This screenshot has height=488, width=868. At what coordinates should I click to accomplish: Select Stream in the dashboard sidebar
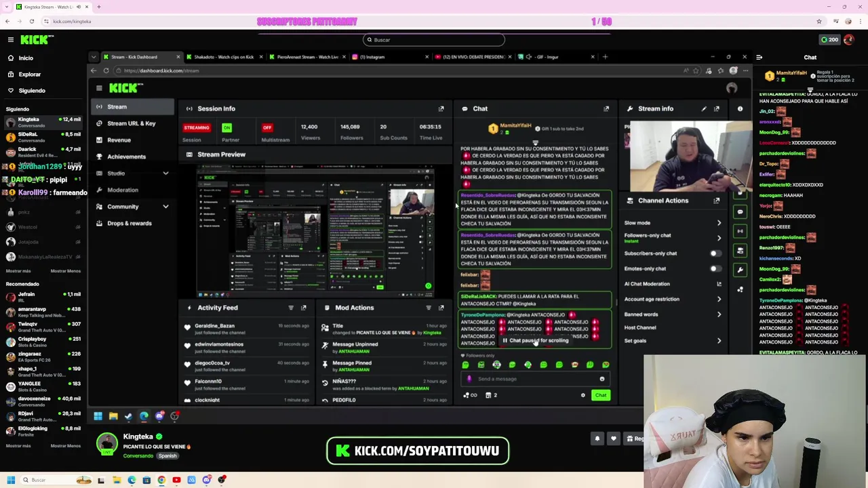(x=132, y=107)
